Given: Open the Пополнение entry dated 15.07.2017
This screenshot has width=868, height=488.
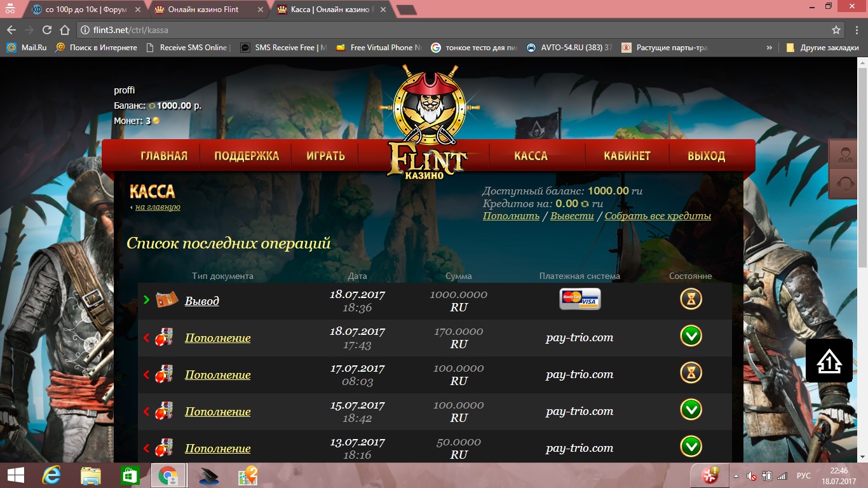Looking at the screenshot, I should (217, 411).
